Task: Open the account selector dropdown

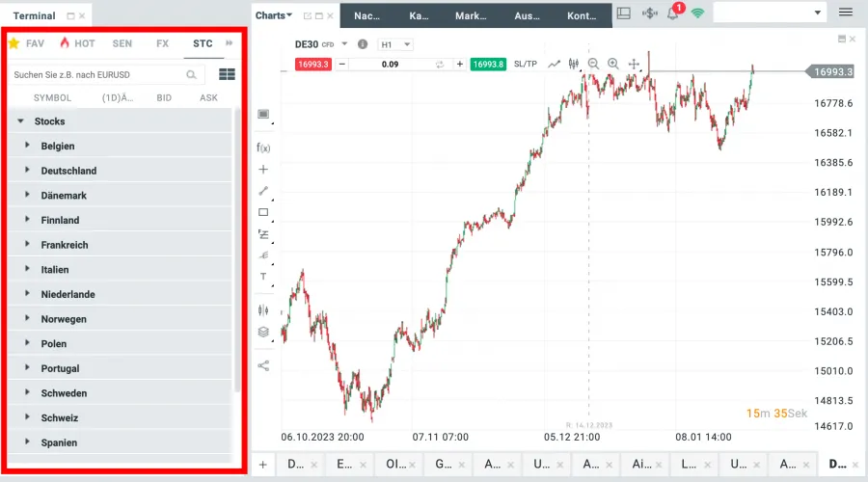Action: [770, 13]
